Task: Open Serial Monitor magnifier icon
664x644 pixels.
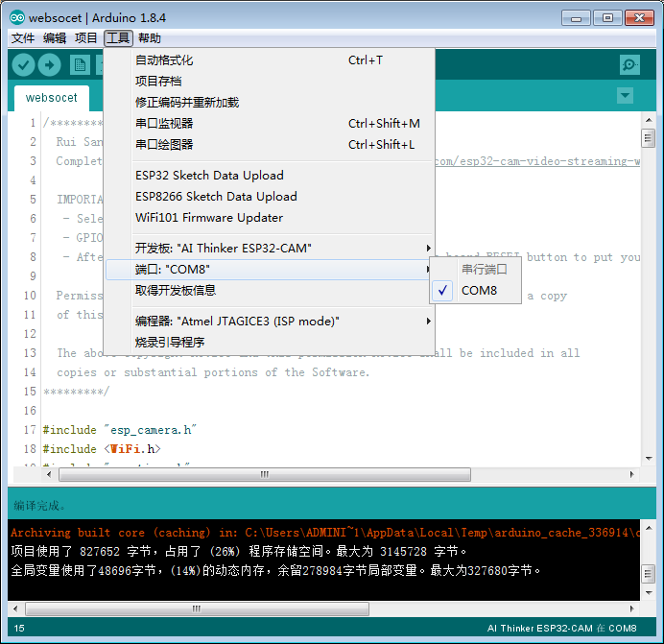Action: tap(629, 65)
